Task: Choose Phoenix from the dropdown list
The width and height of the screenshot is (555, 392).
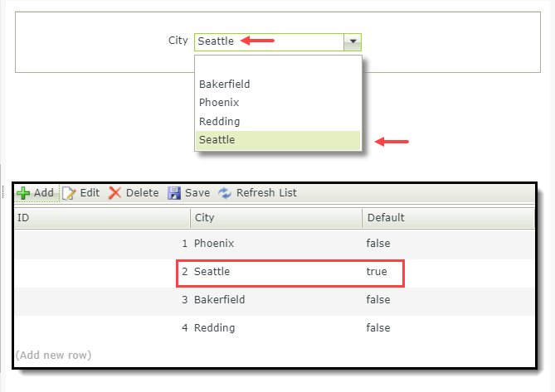Action: (x=278, y=103)
